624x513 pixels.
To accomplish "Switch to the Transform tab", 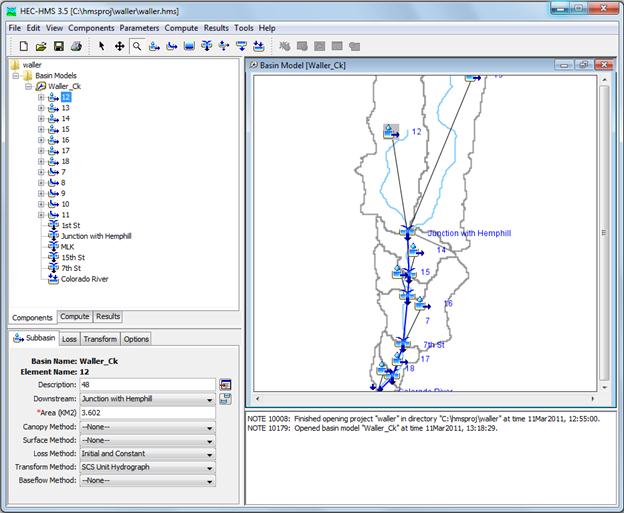I will (100, 339).
